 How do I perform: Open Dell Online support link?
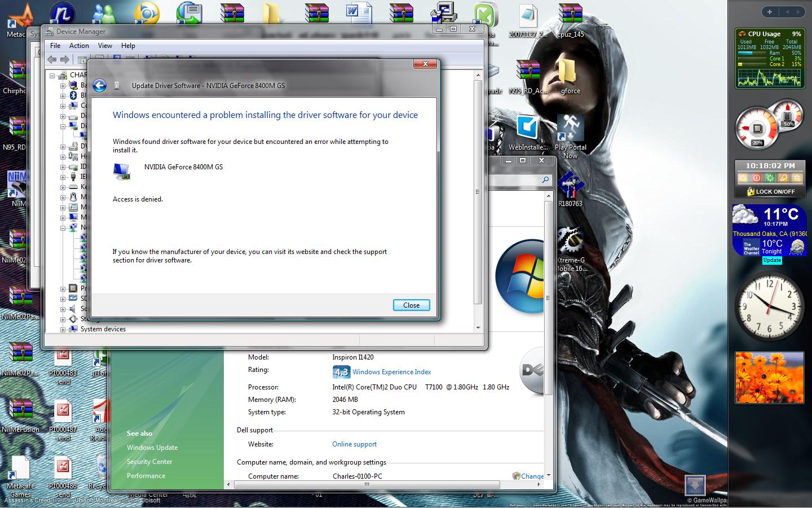[354, 444]
